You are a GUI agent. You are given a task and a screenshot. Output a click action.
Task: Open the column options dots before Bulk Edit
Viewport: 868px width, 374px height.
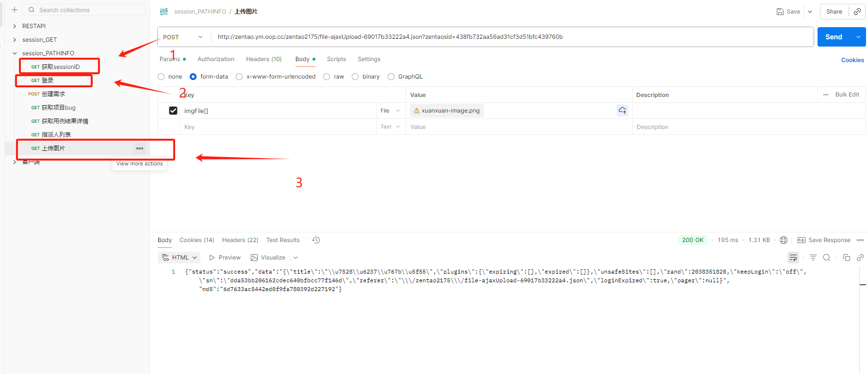pos(826,95)
